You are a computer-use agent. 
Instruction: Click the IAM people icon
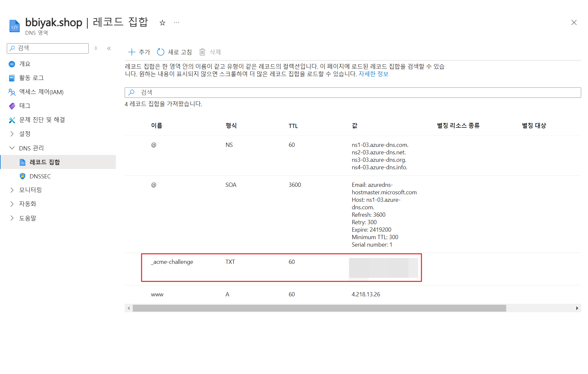(12, 92)
